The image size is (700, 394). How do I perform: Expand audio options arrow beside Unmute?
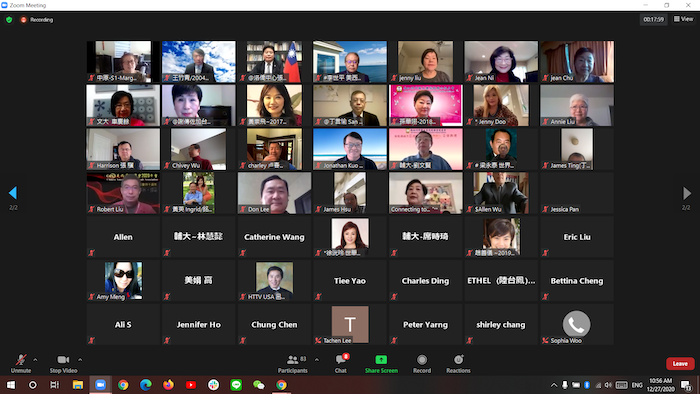coord(35,360)
